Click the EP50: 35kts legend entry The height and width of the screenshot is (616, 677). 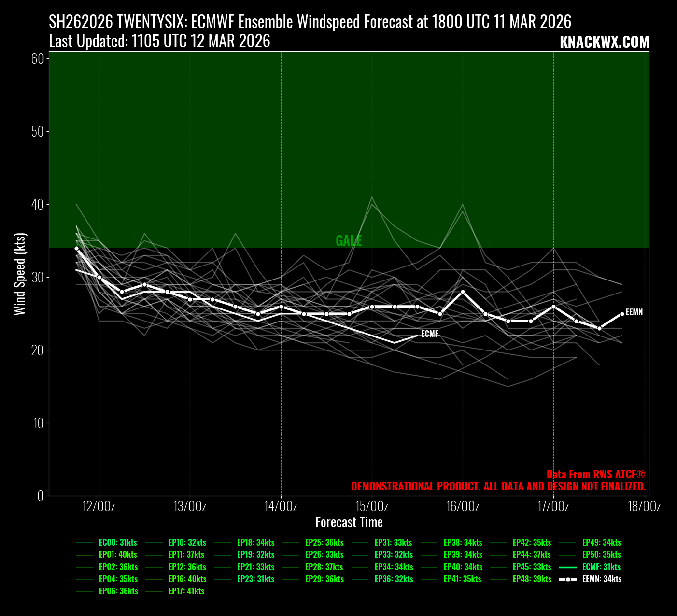pyautogui.click(x=601, y=555)
